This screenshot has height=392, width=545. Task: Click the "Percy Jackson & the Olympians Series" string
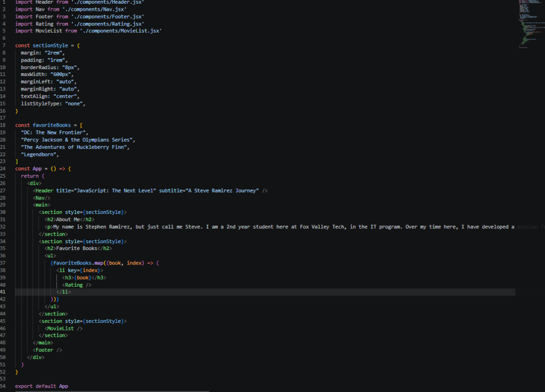[x=77, y=139]
